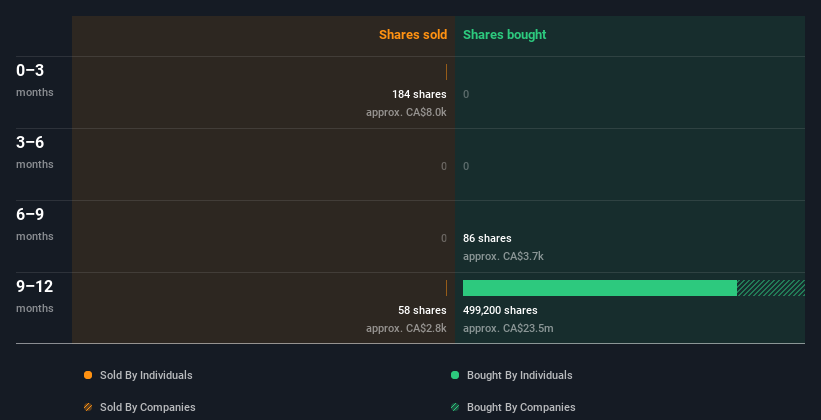Image resolution: width=821 pixels, height=420 pixels.
Task: Click the Bought By Individuals legend label
Action: click(519, 375)
